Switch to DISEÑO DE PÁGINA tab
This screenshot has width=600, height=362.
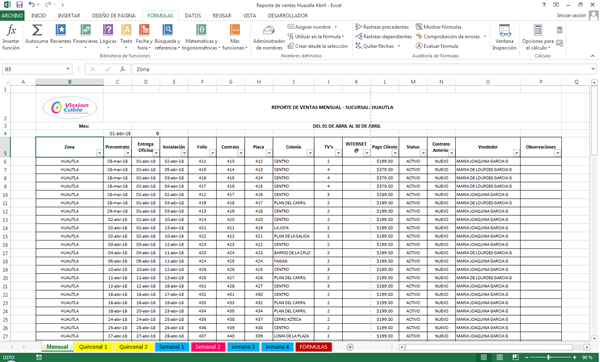point(114,16)
